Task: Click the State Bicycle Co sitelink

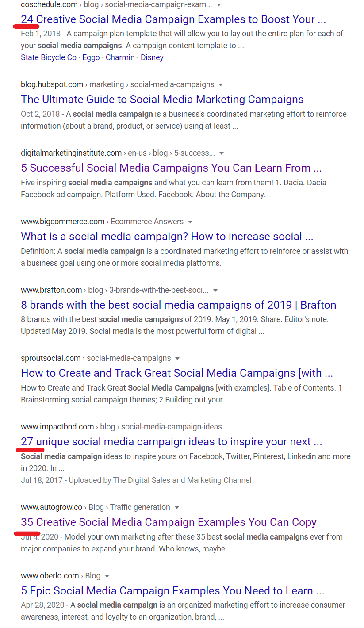Action: coord(48,57)
